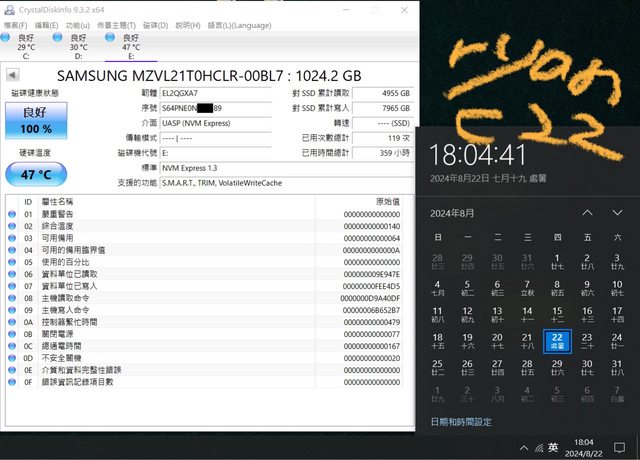Click the 英 input method indicator

point(553,446)
